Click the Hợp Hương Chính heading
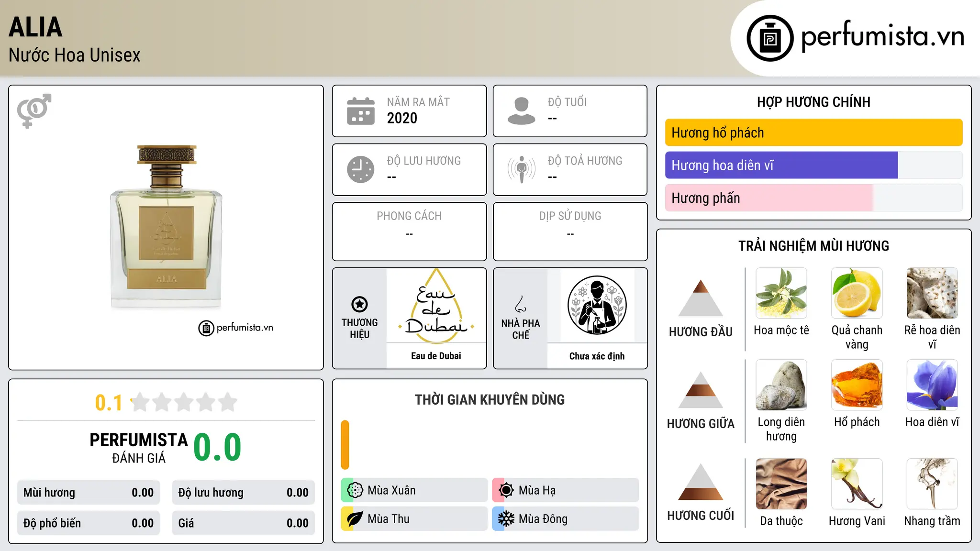This screenshot has height=551, width=980. 813,102
